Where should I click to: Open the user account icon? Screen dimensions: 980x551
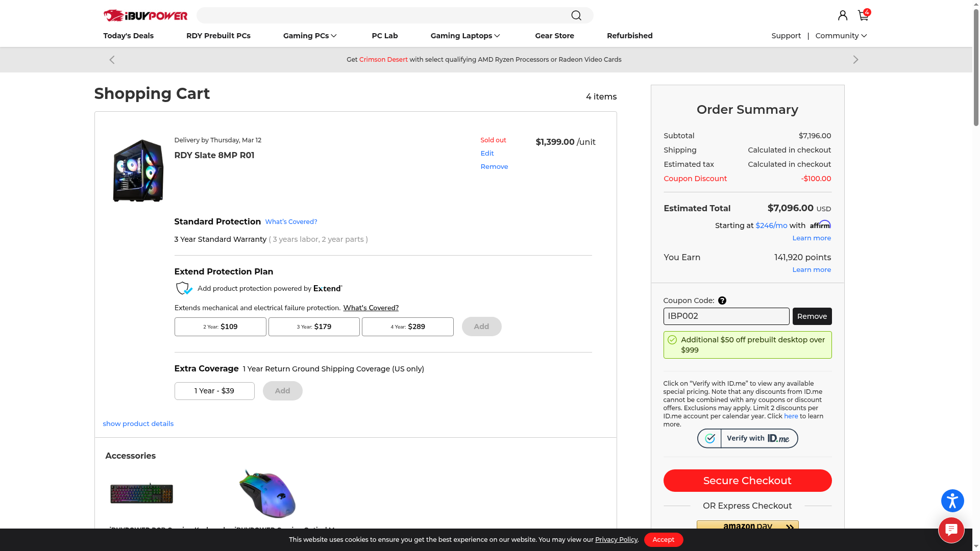pyautogui.click(x=843, y=15)
